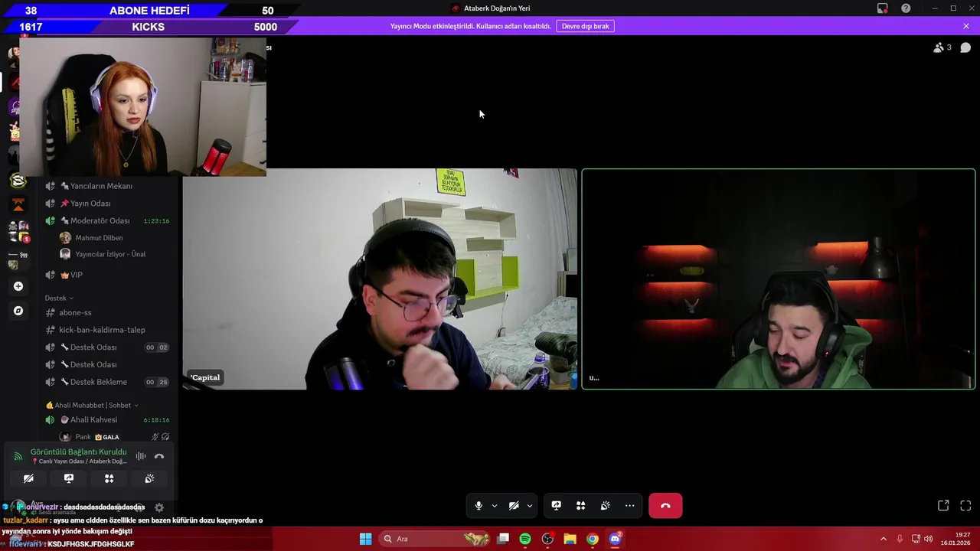Open camera options arrow beside camera button
The width and height of the screenshot is (980, 551).
tap(530, 506)
